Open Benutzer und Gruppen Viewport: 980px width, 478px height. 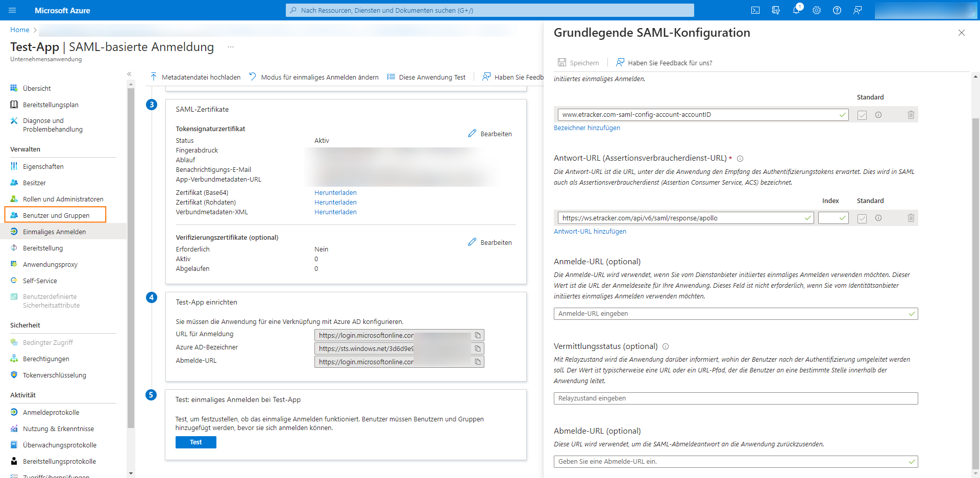[x=55, y=215]
